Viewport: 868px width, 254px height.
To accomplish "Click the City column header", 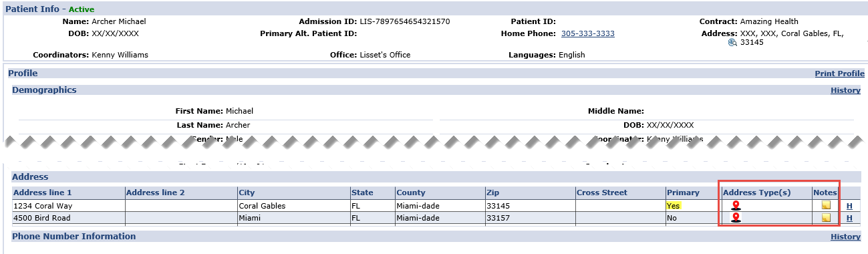I will tap(247, 193).
